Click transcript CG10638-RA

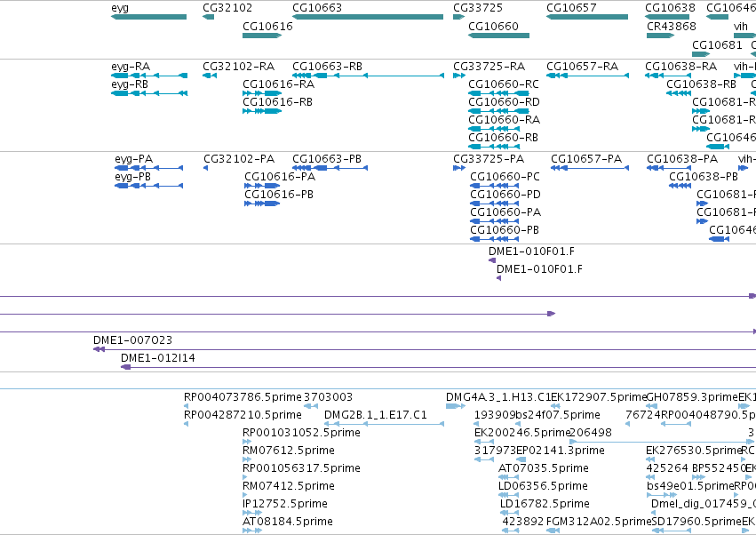(680, 67)
